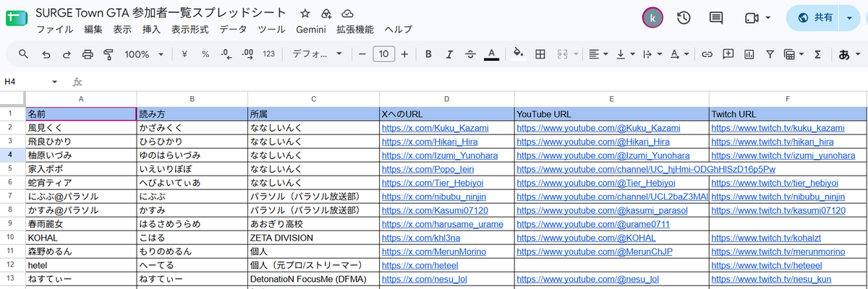Open the fill color bucket picker
Screen dimensions: 868x289
coord(518,54)
